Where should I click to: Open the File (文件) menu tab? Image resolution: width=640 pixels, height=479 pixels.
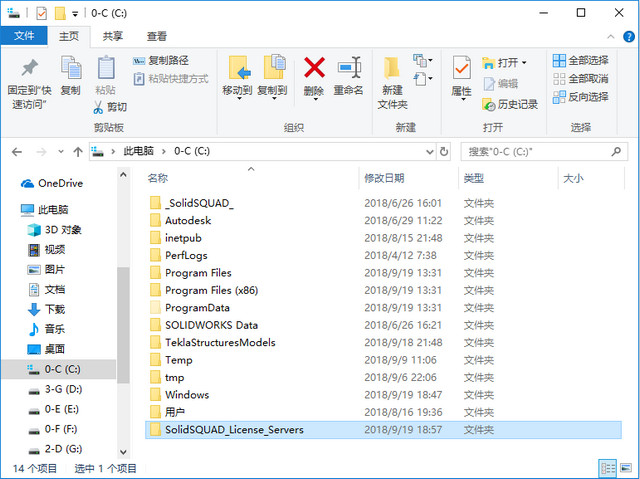click(24, 36)
